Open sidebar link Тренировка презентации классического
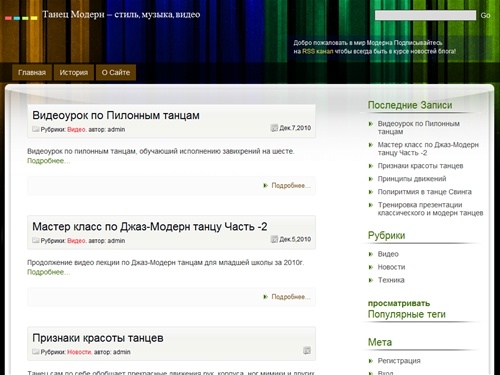The width and height of the screenshot is (500, 375). (430, 209)
